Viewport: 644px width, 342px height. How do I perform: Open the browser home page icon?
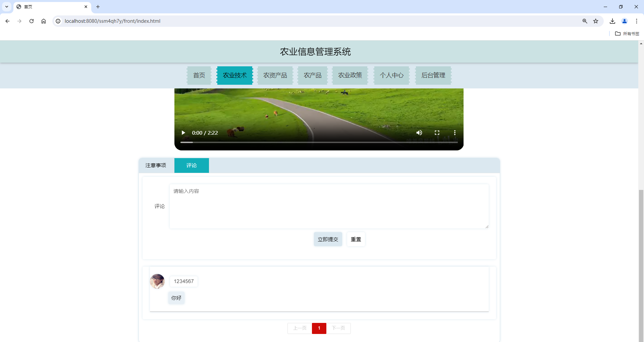pos(44,21)
